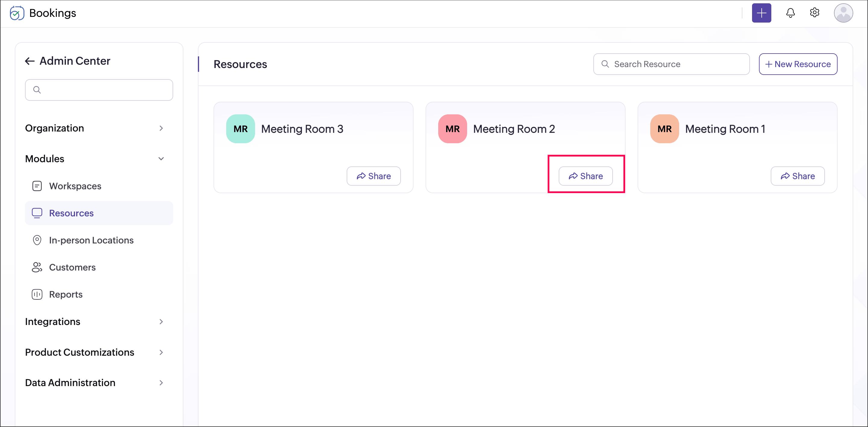868x427 pixels.
Task: Open In-person Locations module
Action: 99,240
